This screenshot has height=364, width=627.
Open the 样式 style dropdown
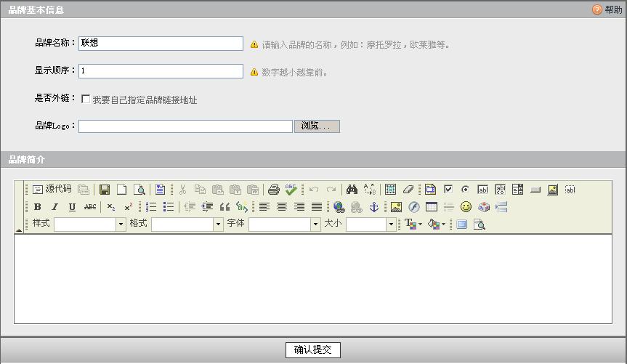pos(90,225)
